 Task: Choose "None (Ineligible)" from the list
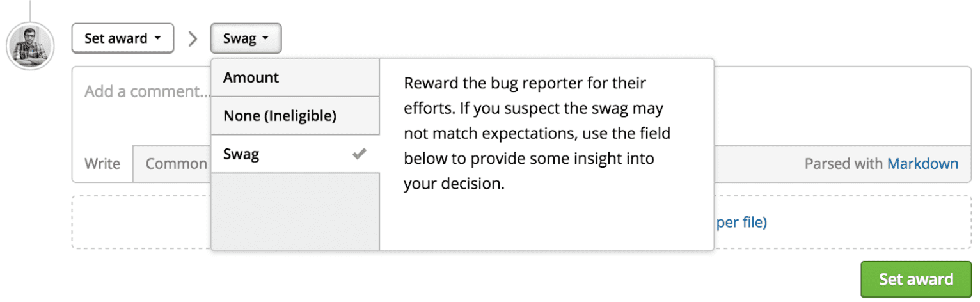pos(295,116)
